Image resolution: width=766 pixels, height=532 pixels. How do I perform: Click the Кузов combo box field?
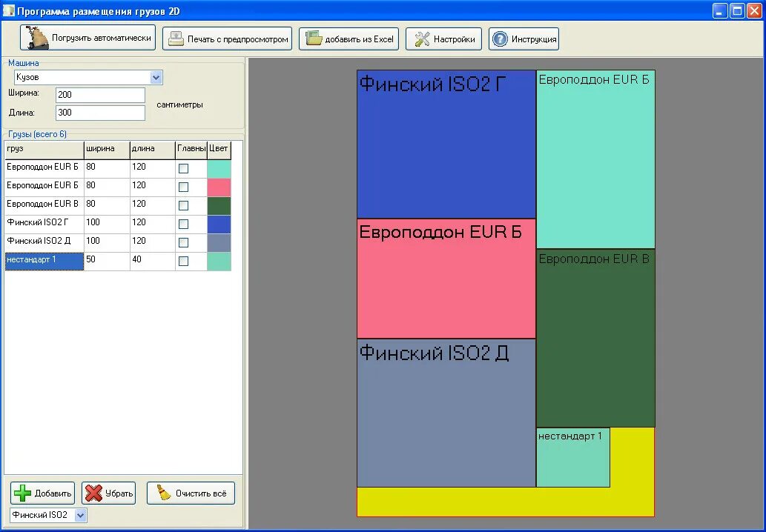tap(88, 77)
